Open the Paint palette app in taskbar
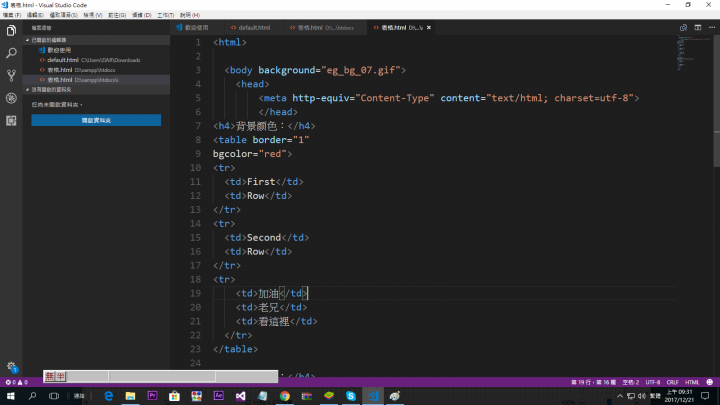This screenshot has height=405, width=720. (x=395, y=396)
